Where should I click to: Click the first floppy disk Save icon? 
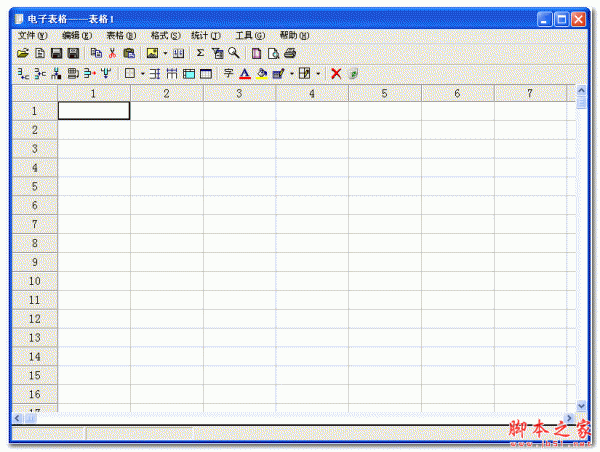coord(56,53)
